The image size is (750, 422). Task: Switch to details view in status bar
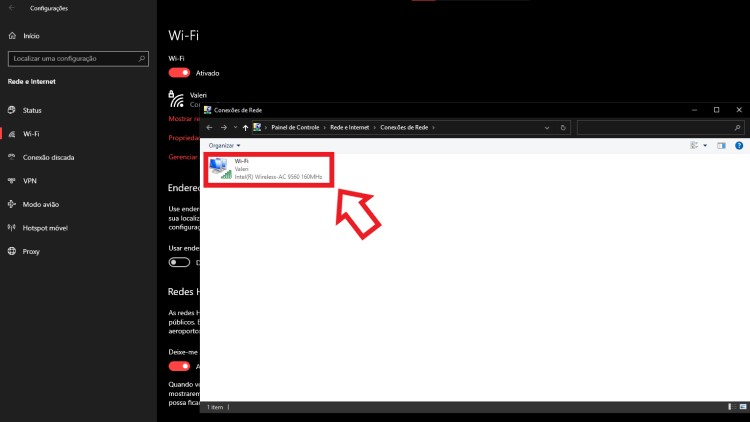(731, 407)
